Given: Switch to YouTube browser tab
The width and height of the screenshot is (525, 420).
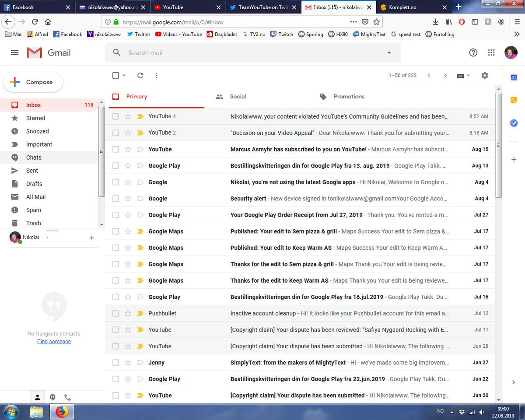Looking at the screenshot, I should point(188,7).
